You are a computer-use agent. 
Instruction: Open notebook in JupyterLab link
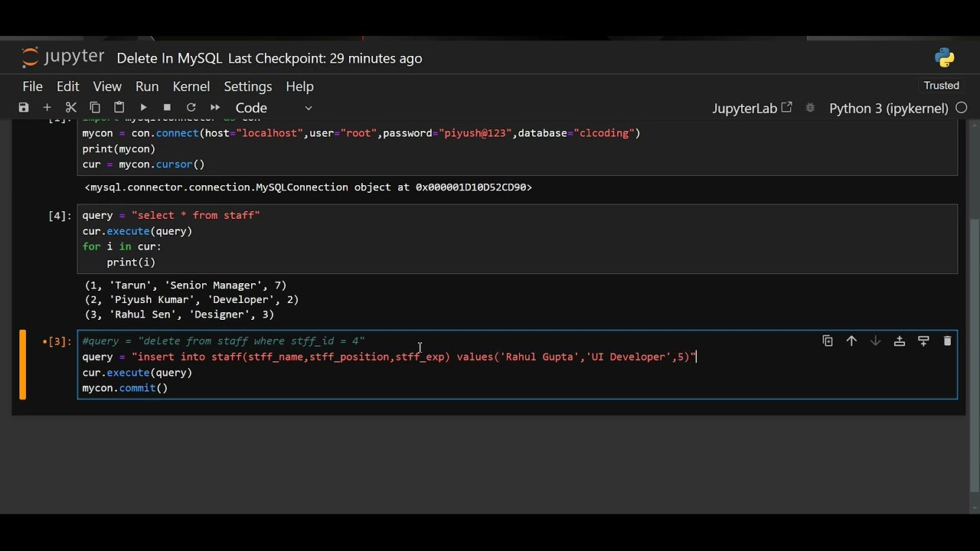[x=752, y=108]
